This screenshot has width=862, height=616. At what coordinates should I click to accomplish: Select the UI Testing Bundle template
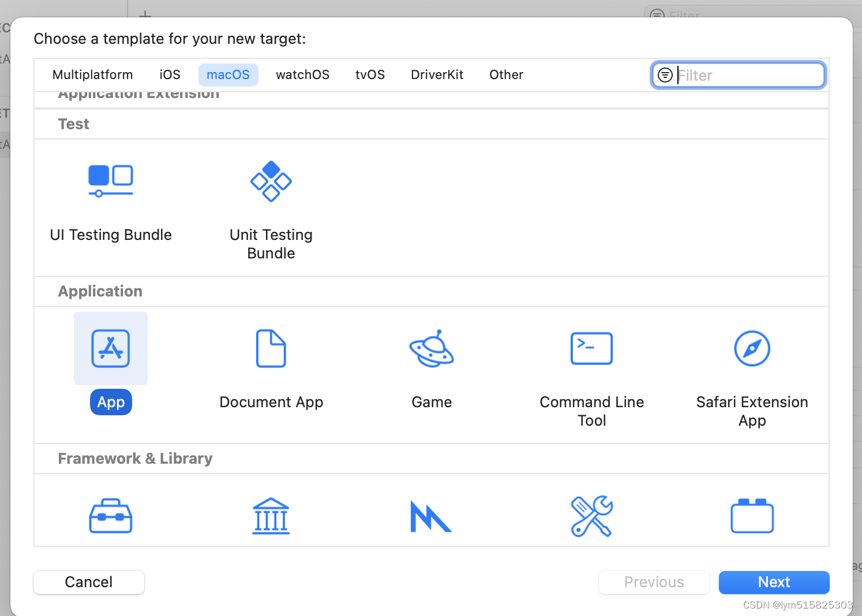click(110, 181)
